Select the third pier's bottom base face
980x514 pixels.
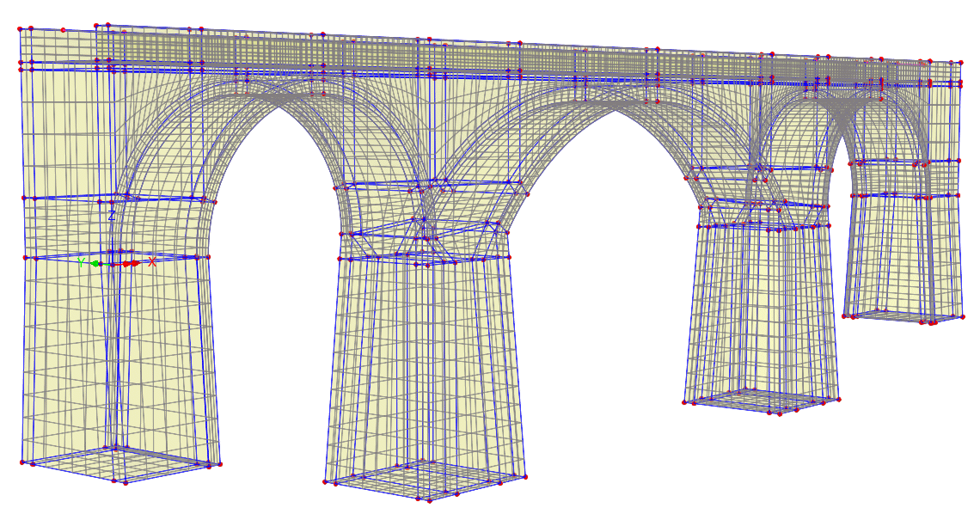click(x=762, y=401)
